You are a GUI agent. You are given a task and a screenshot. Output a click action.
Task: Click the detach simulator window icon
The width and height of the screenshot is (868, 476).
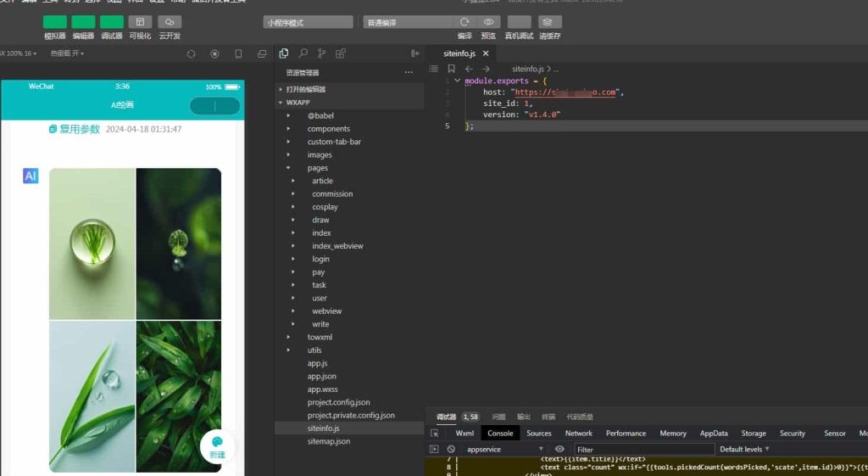[262, 53]
